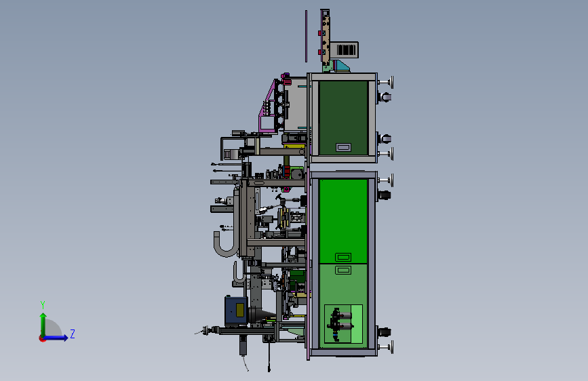Image resolution: width=588 pixels, height=381 pixels.
Task: Select the dark green upper cabinet door panel
Action: tap(343, 117)
